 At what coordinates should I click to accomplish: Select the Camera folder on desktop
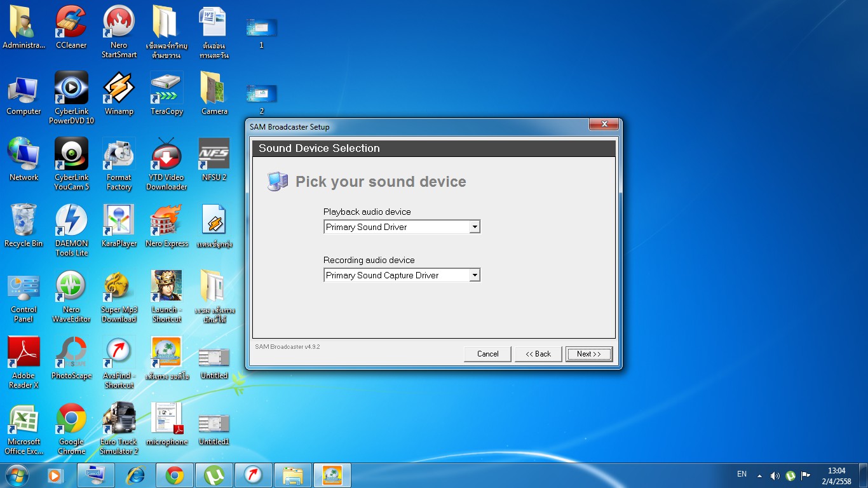[214, 94]
